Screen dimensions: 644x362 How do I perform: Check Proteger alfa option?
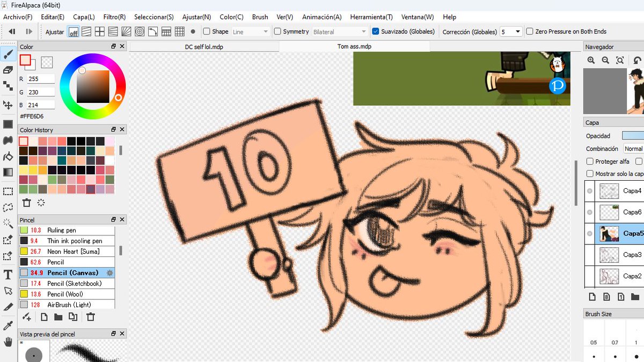[x=590, y=161]
